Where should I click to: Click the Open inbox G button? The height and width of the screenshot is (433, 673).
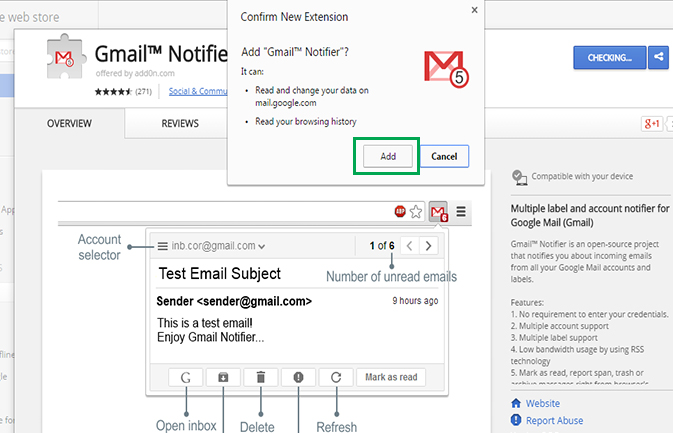(x=185, y=377)
